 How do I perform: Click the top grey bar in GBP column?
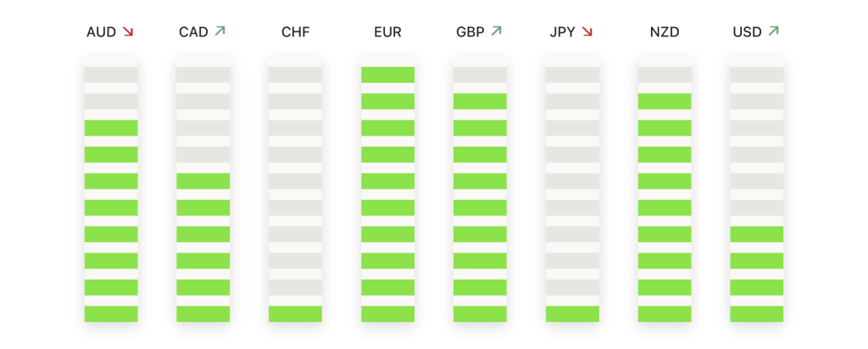pyautogui.click(x=480, y=75)
